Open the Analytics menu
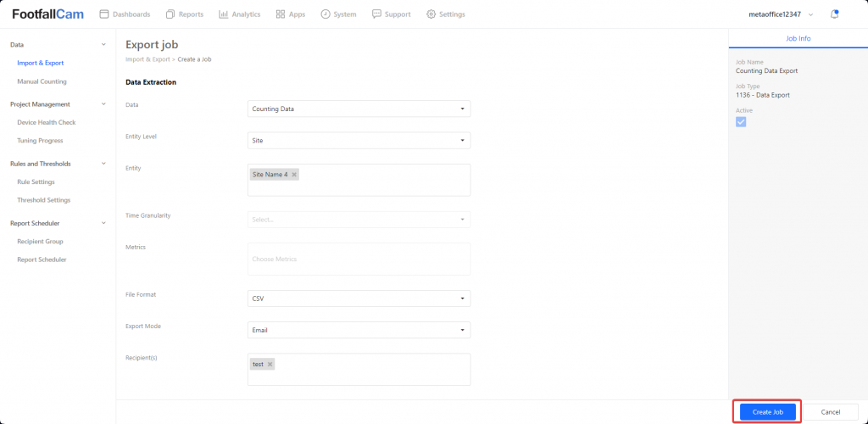 (x=239, y=14)
